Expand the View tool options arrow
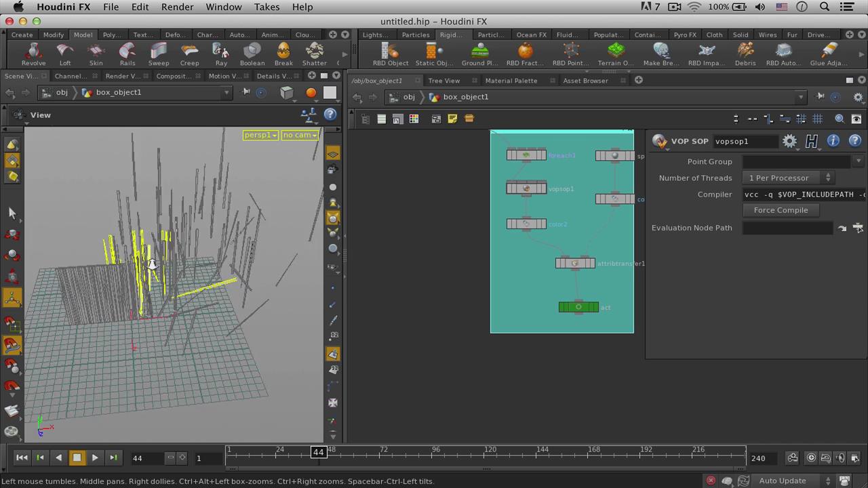 pos(26,123)
